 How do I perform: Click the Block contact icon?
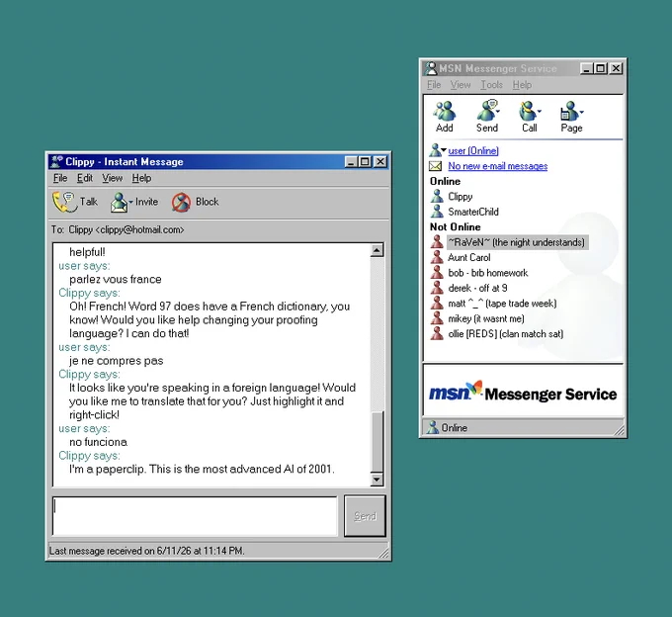coord(181,202)
